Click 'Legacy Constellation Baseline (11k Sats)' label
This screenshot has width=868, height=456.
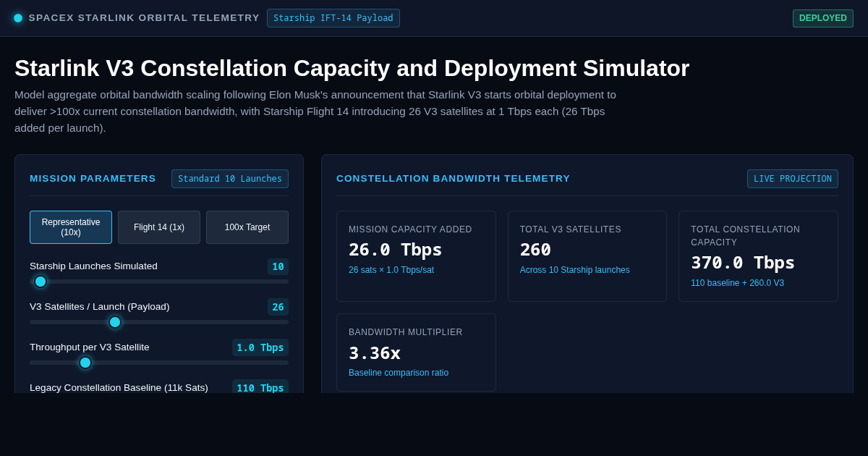119,387
